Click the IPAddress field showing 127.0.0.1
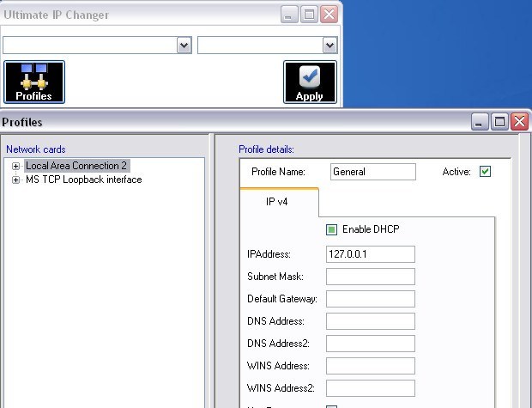 click(x=370, y=254)
